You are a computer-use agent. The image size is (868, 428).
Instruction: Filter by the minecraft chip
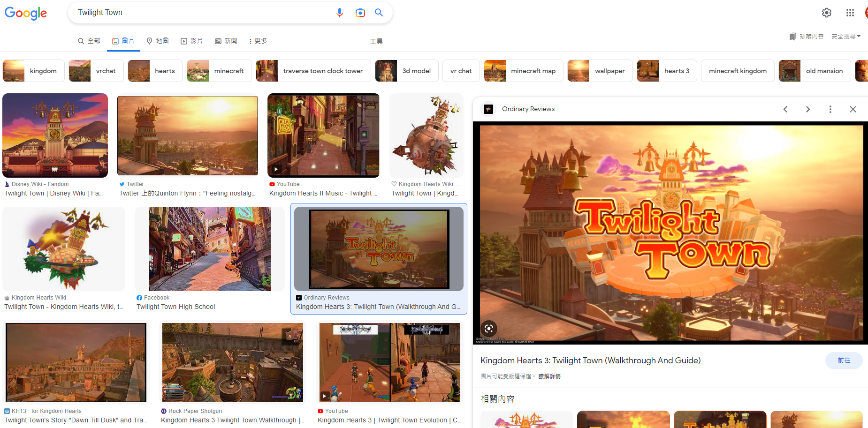click(x=219, y=71)
